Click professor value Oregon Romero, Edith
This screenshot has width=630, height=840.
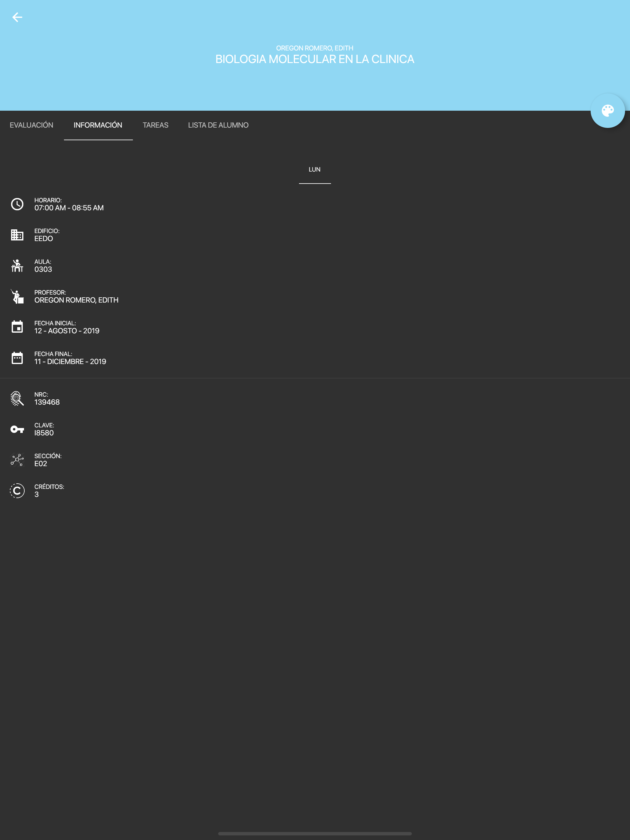click(76, 300)
